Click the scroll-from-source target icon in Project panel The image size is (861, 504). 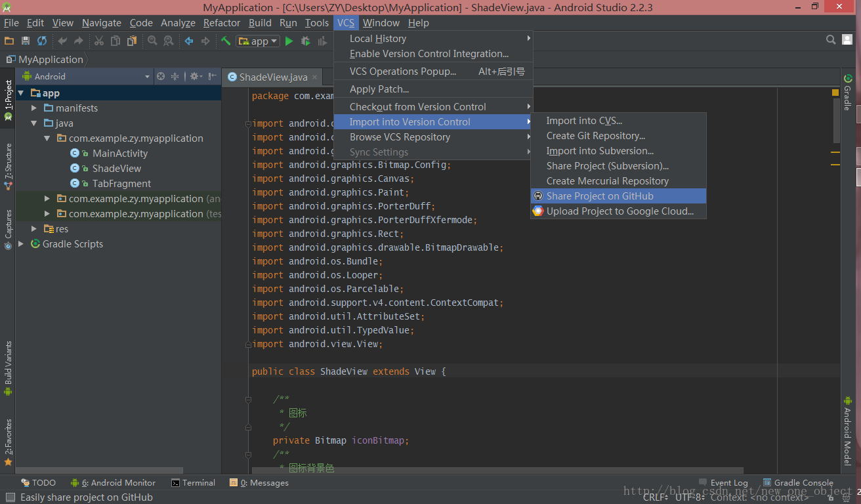[x=161, y=76]
